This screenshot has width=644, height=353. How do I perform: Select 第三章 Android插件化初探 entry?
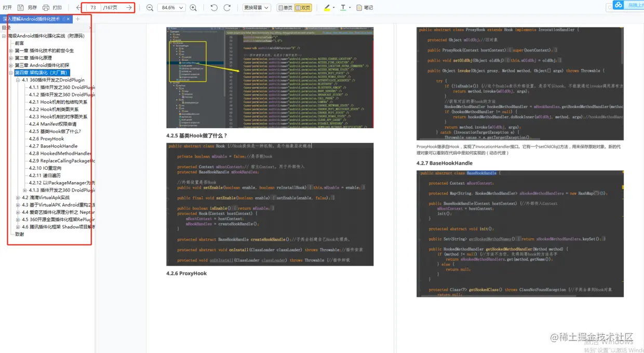coord(42,65)
